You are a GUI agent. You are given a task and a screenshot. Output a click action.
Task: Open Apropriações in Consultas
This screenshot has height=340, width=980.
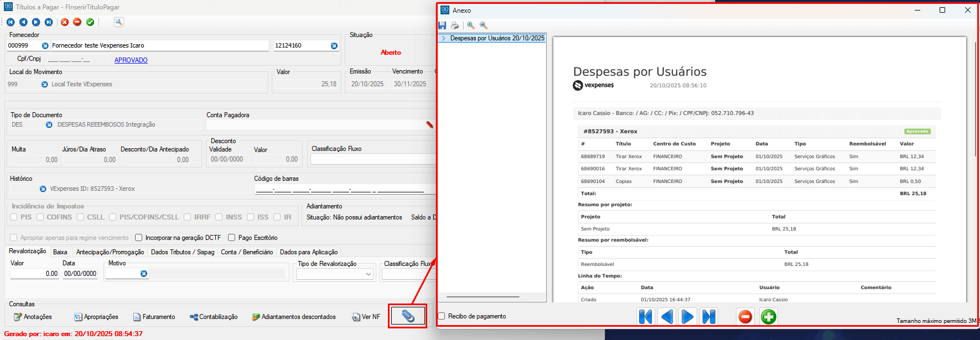(96, 317)
